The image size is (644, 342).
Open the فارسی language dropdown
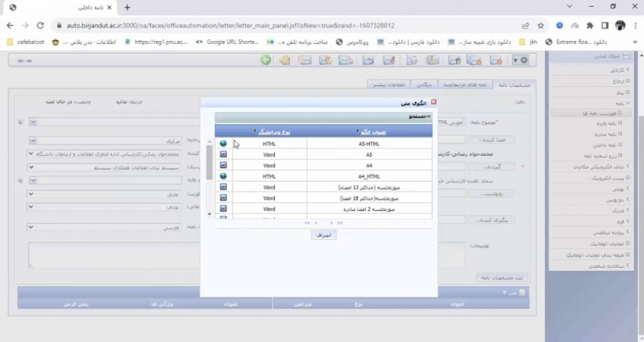coord(105,228)
